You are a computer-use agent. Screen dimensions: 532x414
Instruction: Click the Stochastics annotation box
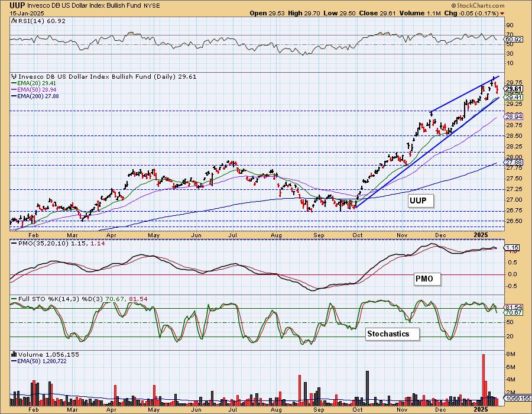[x=392, y=334]
